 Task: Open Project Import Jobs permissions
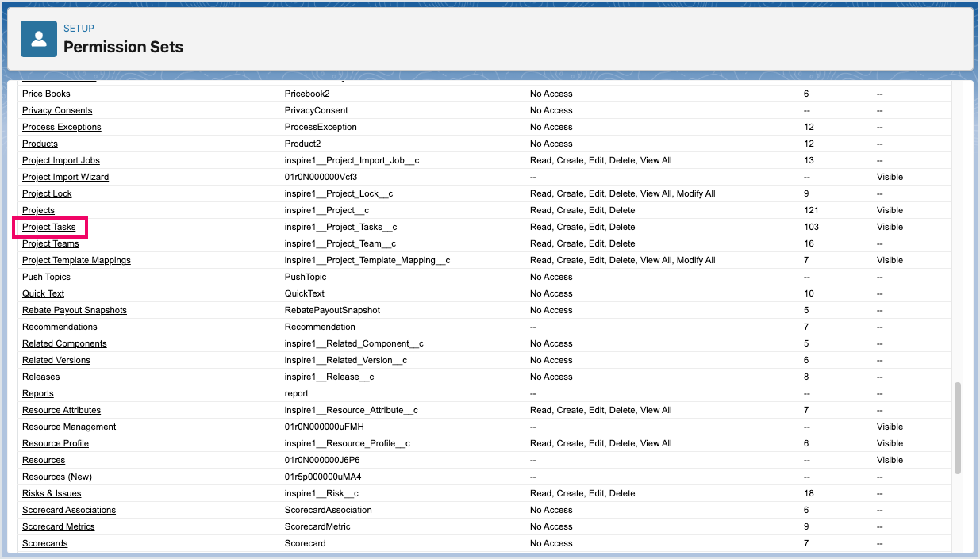61,161
